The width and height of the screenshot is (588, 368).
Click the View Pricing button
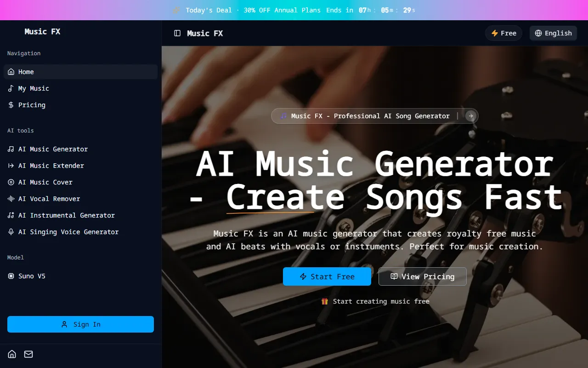coord(423,276)
